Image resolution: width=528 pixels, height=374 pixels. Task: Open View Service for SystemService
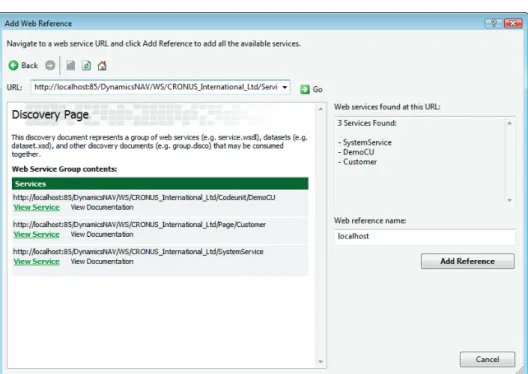(36, 262)
